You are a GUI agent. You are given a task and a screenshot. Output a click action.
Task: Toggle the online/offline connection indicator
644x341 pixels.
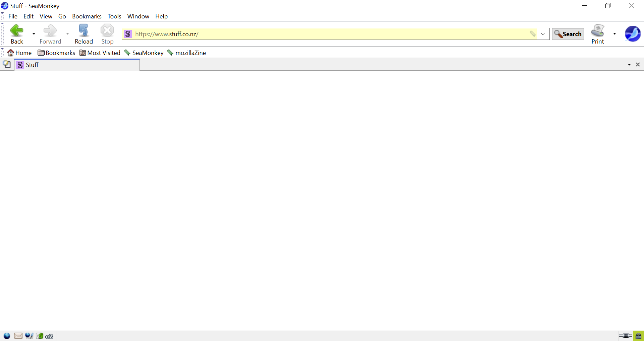625,336
